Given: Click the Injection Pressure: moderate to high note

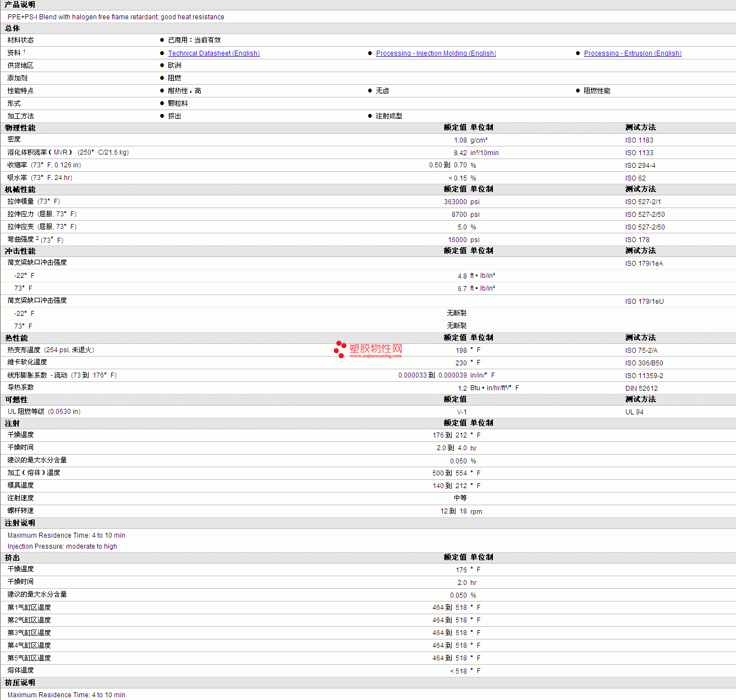Looking at the screenshot, I should pos(62,546).
